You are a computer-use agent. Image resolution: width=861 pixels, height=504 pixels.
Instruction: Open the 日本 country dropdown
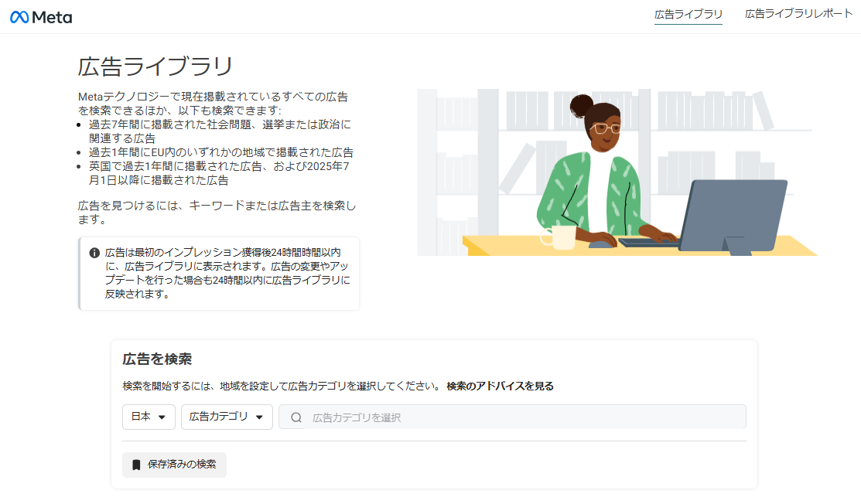[x=149, y=417]
